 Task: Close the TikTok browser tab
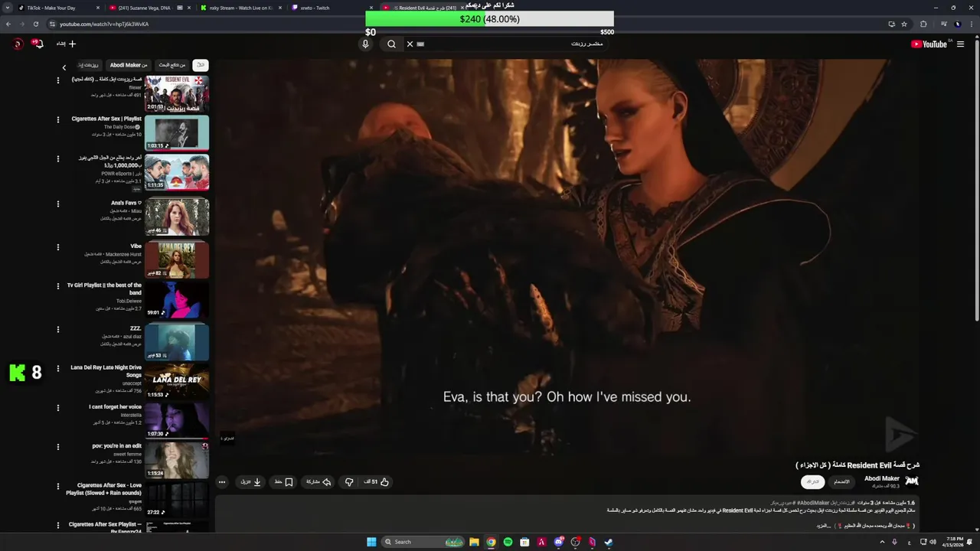pyautogui.click(x=98, y=8)
